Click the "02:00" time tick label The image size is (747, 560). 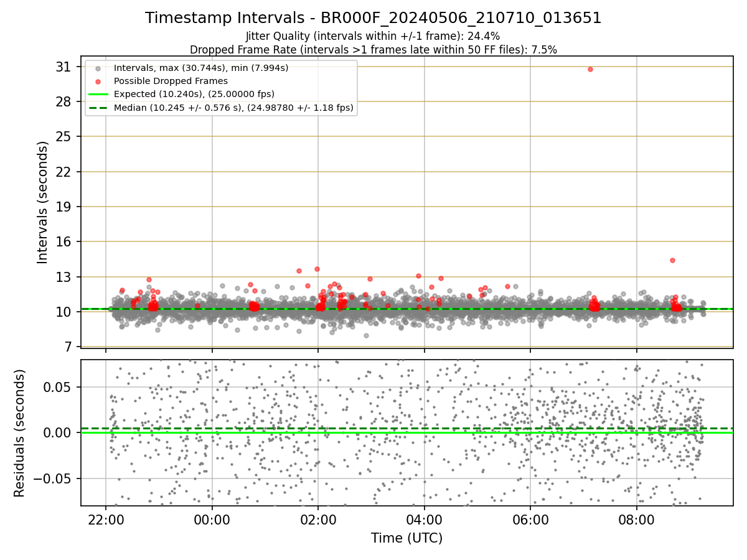click(x=318, y=520)
